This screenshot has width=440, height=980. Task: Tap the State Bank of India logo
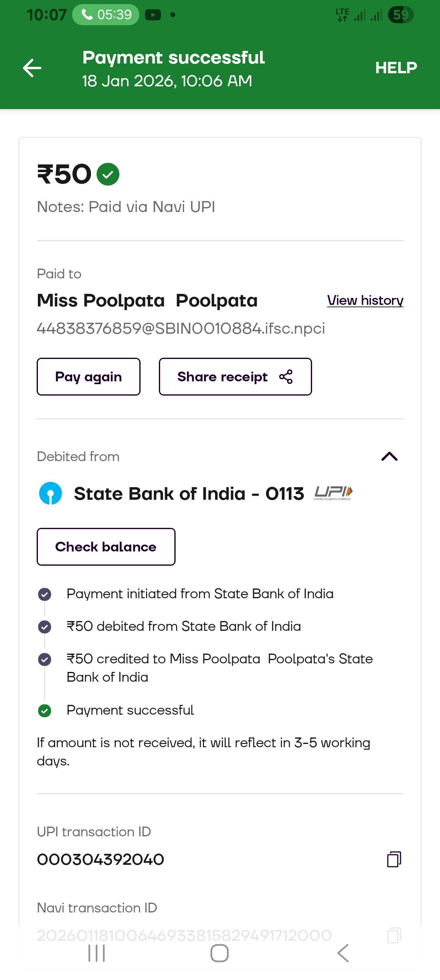51,493
